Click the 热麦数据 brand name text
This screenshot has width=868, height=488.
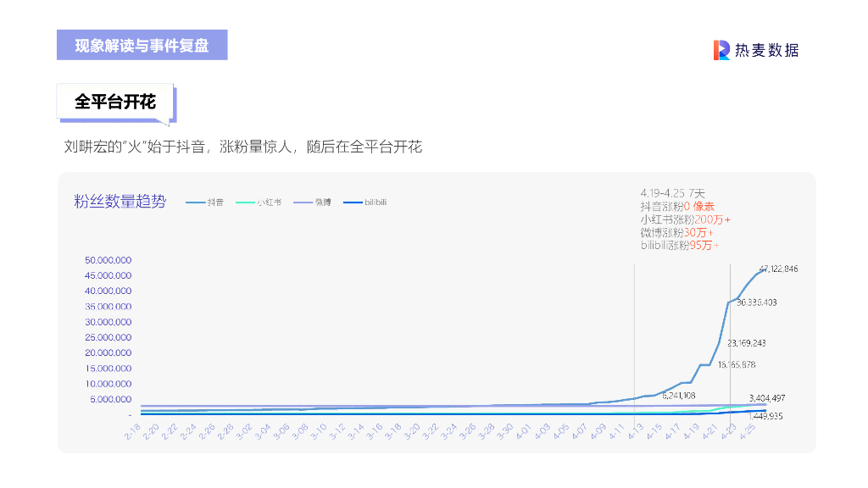click(766, 50)
